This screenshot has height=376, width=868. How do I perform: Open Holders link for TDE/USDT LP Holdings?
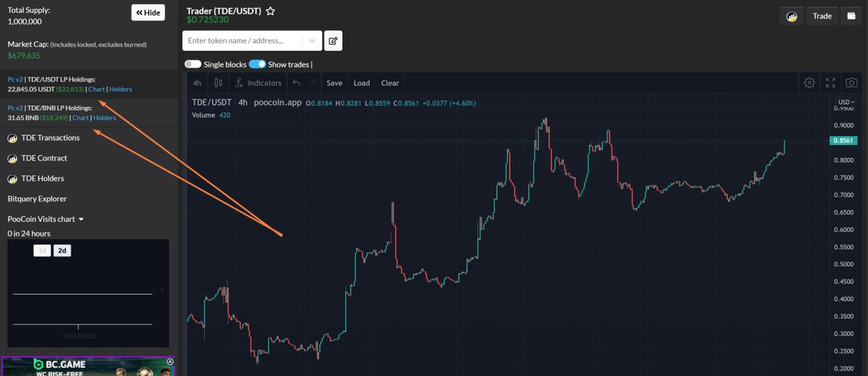tap(121, 90)
